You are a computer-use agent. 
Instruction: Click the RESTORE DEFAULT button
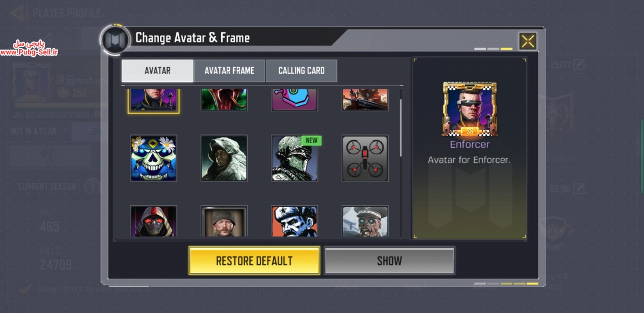click(x=254, y=260)
